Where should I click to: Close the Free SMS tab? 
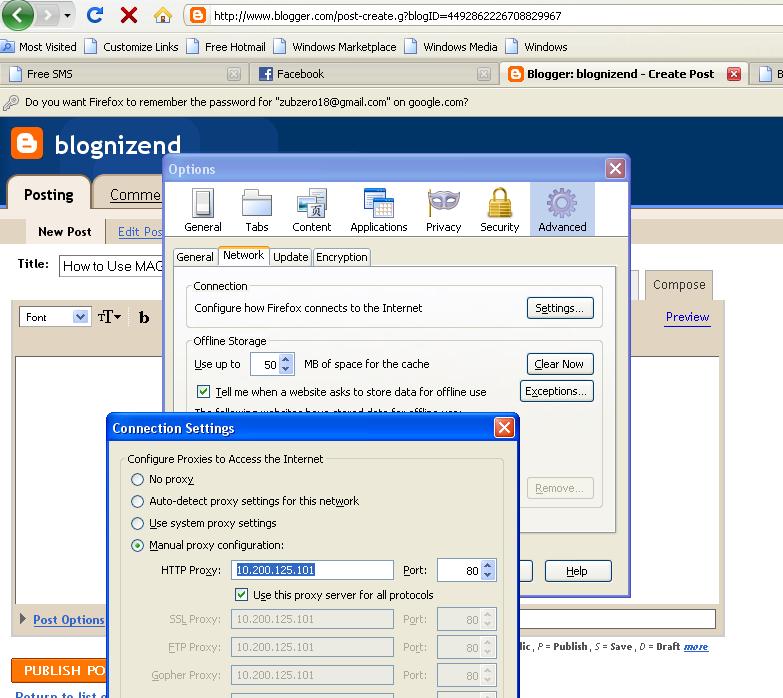(x=233, y=74)
